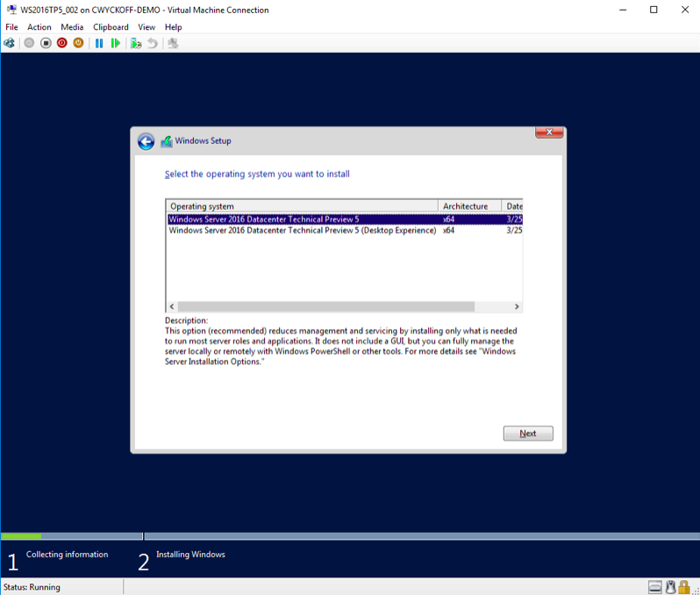Click the Start VM toolbar icon
Image resolution: width=700 pixels, height=595 pixels.
(29, 43)
